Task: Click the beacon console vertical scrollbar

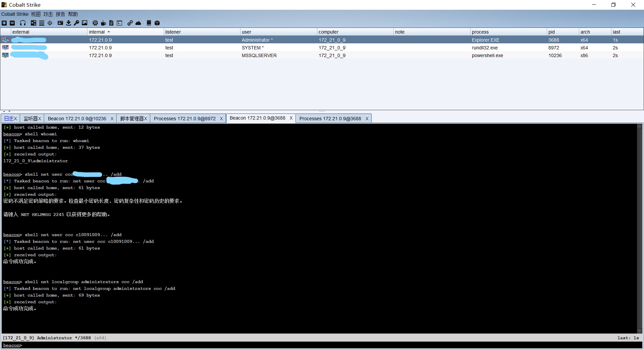Action: (x=640, y=228)
